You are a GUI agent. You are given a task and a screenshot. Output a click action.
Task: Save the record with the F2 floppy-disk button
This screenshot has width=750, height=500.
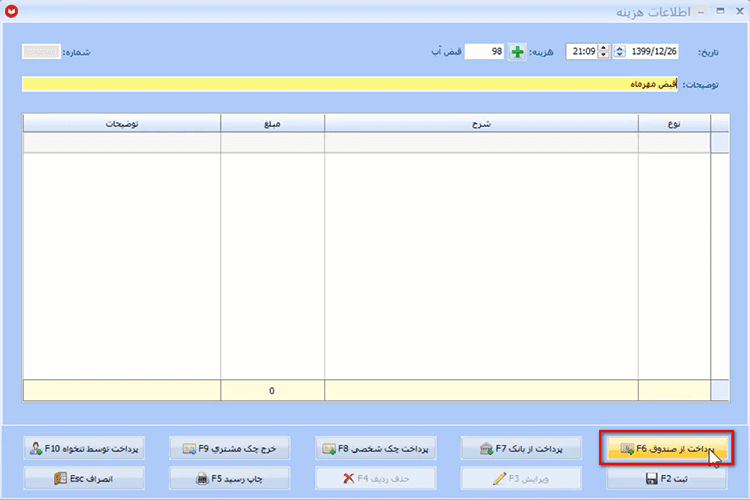[x=666, y=478]
